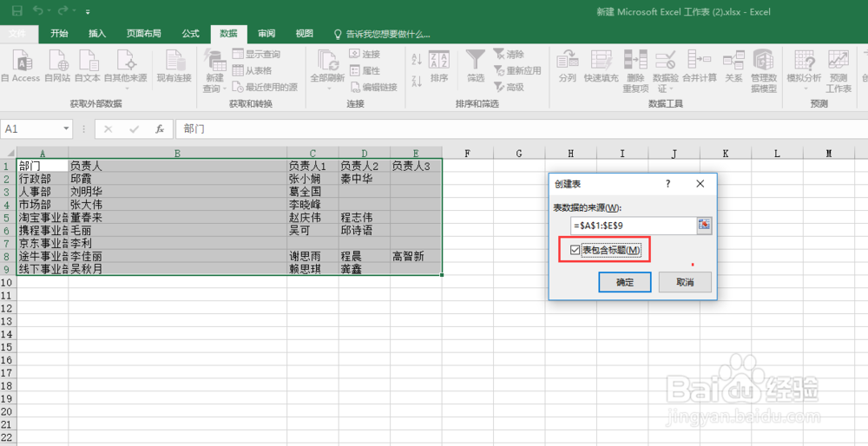Click 高级 filter option

pos(509,87)
